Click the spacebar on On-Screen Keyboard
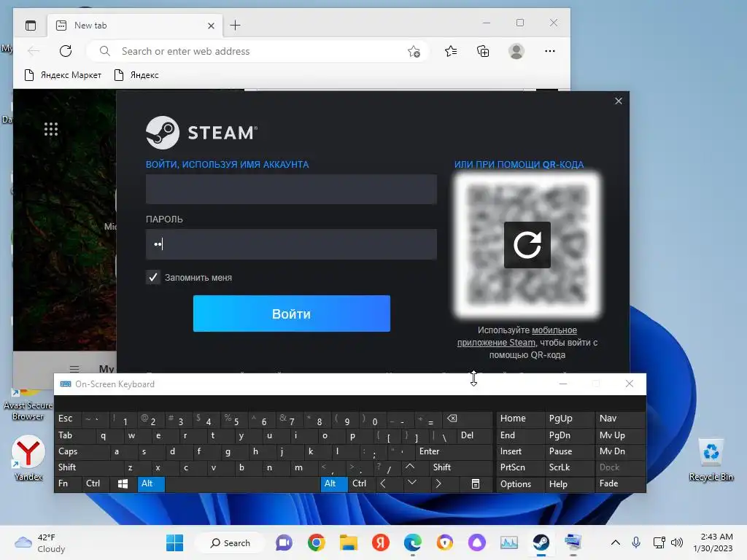Image resolution: width=747 pixels, height=560 pixels. (242, 483)
